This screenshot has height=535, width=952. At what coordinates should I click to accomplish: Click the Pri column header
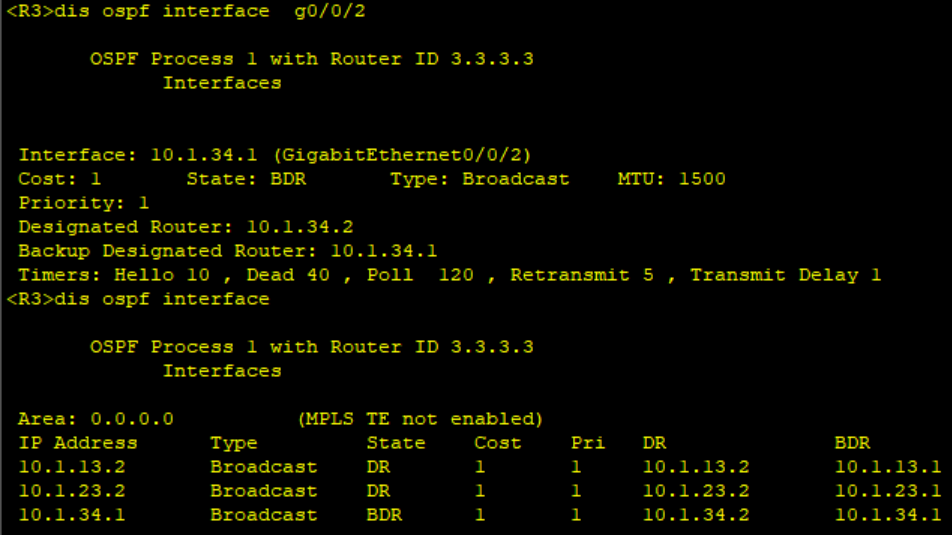click(587, 443)
